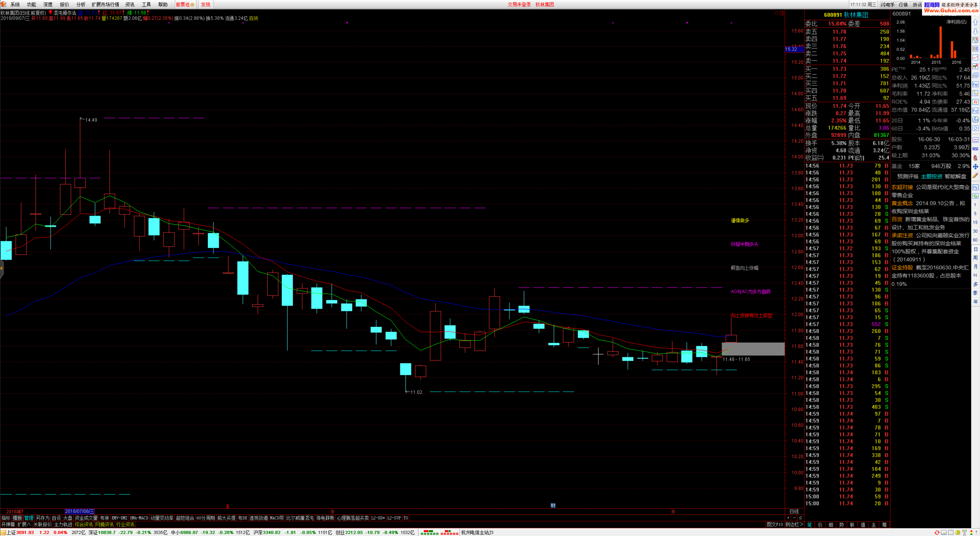Click the pencil drawing tool icon
Screen dimensions: 980x536
975,175
